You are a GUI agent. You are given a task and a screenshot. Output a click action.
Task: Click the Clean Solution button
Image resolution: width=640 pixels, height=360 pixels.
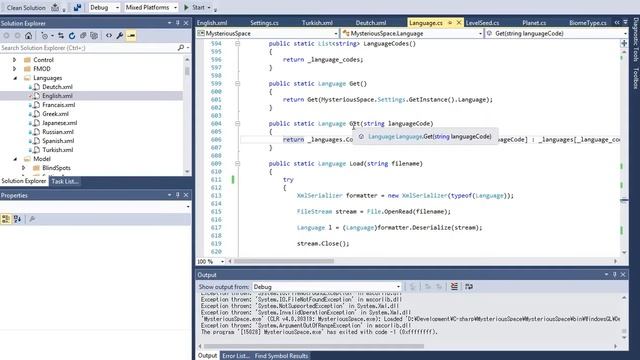[x=26, y=7]
